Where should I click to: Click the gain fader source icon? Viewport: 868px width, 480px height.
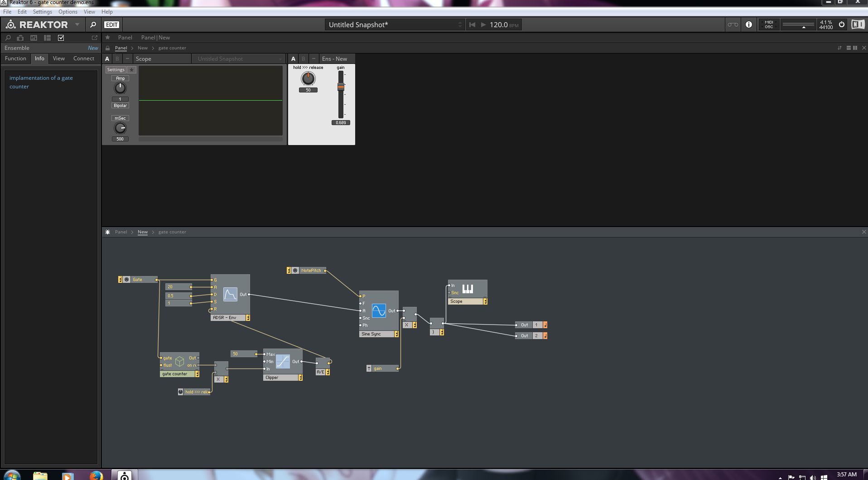pos(369,368)
